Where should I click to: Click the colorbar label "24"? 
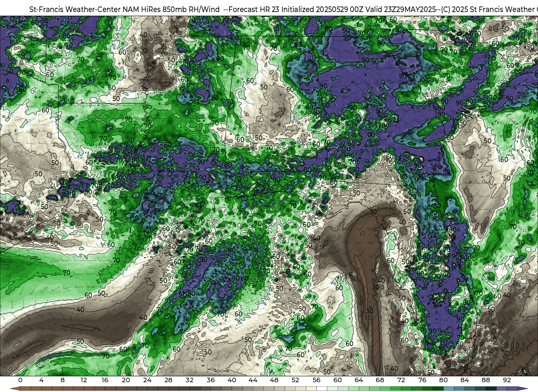[x=147, y=380]
